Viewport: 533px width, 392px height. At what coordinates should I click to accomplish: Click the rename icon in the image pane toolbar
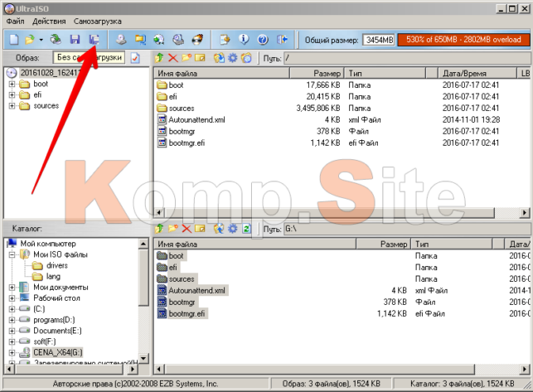200,58
